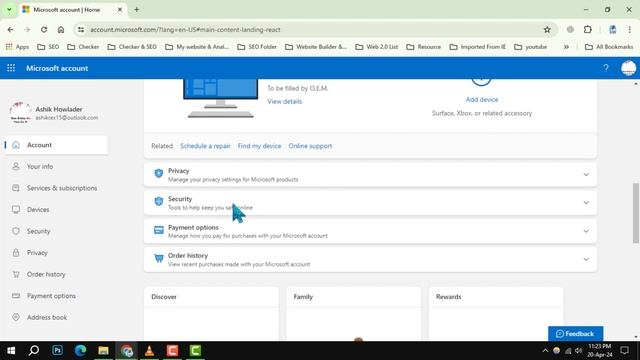640x360 pixels.
Task: Click the Schedule a repair link
Action: point(205,146)
